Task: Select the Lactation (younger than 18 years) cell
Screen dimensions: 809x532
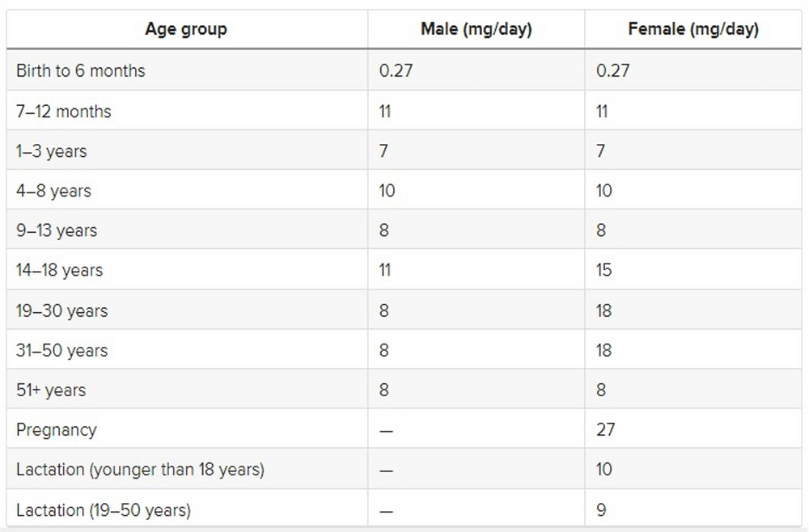Action: [x=140, y=469]
